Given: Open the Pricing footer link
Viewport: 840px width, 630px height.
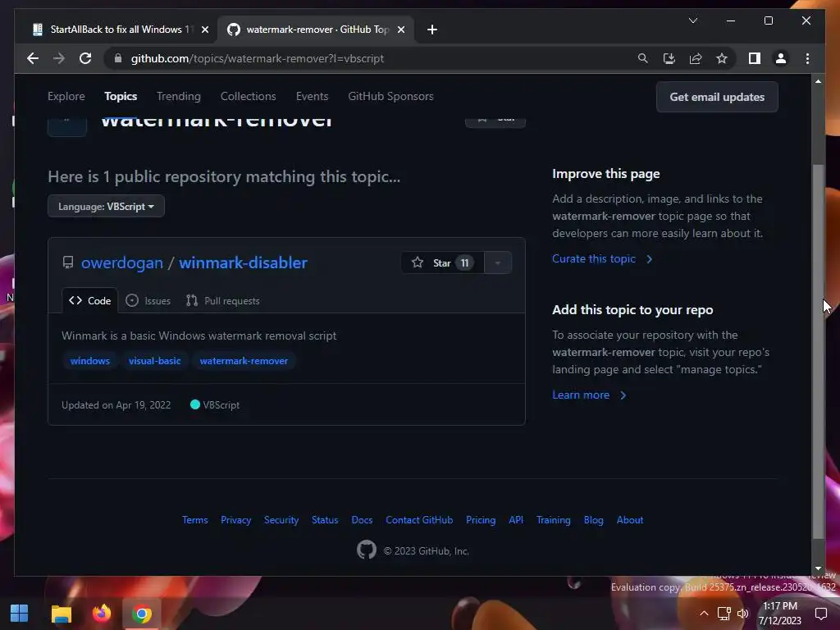Looking at the screenshot, I should point(481,519).
